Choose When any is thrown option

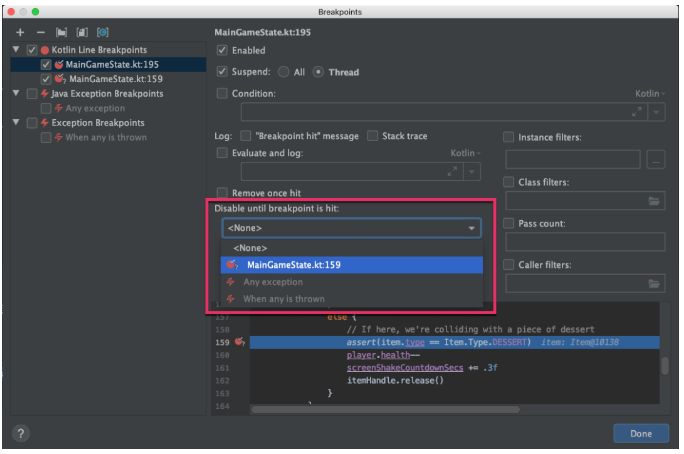pos(352,299)
